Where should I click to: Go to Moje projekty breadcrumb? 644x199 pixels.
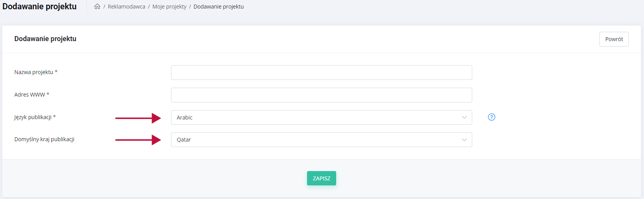(x=169, y=7)
